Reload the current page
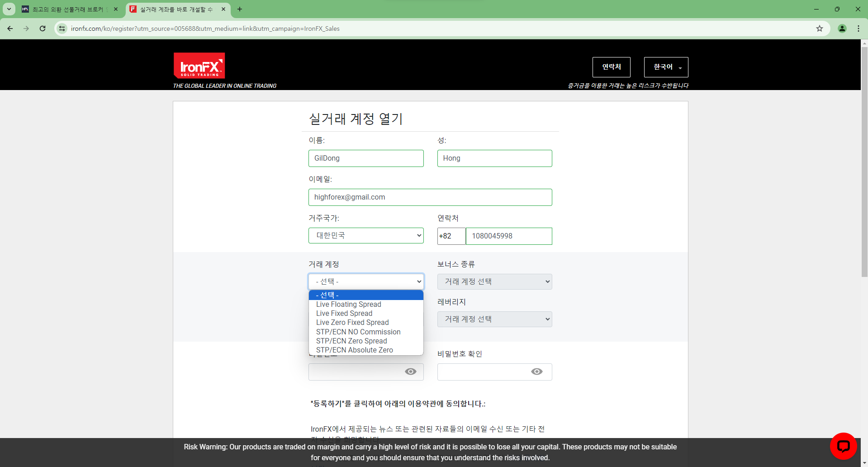 (x=42, y=28)
